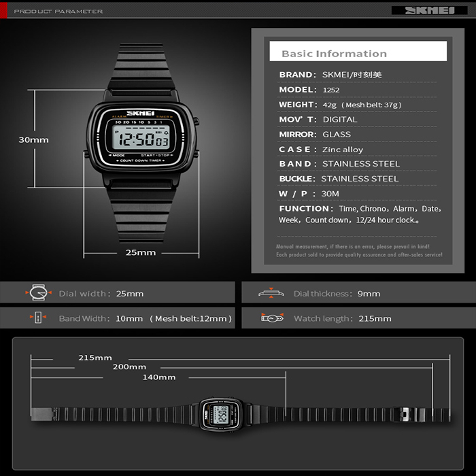Click the 25mm width label under watch

(141, 252)
